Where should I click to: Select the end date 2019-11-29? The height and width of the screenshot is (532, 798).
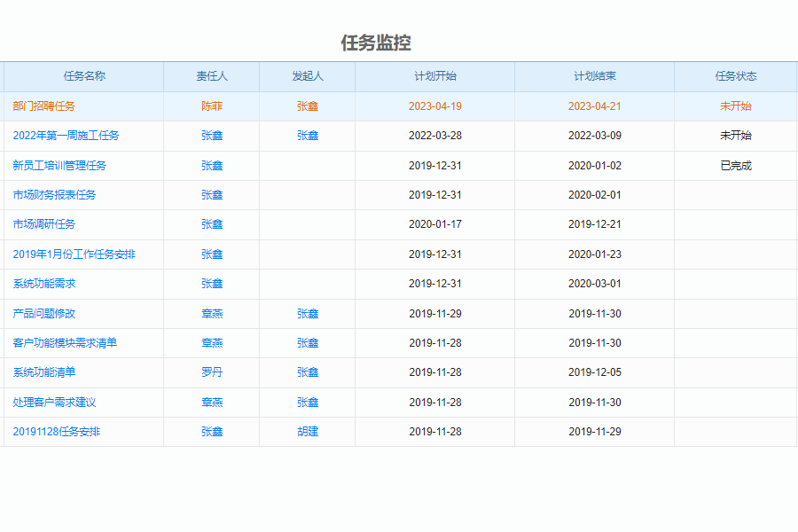click(595, 432)
